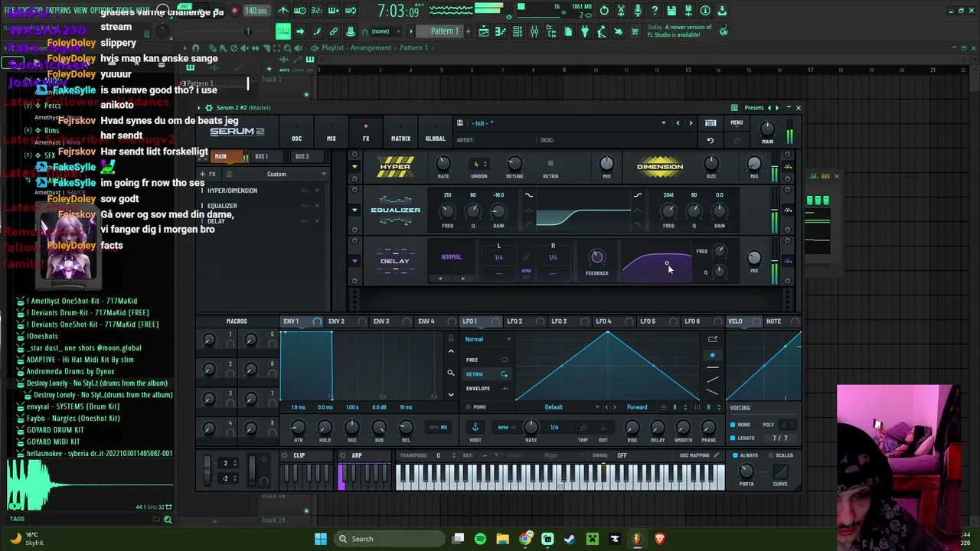Image resolution: width=980 pixels, height=551 pixels.
Task: Enable the ALWAYS portamento checkbox
Action: (736, 455)
